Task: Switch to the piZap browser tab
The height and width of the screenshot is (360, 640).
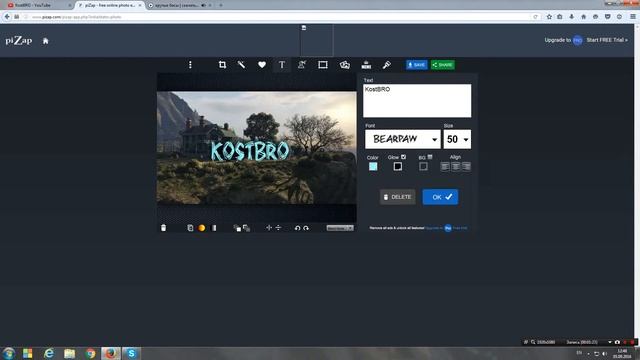Action: pos(109,5)
